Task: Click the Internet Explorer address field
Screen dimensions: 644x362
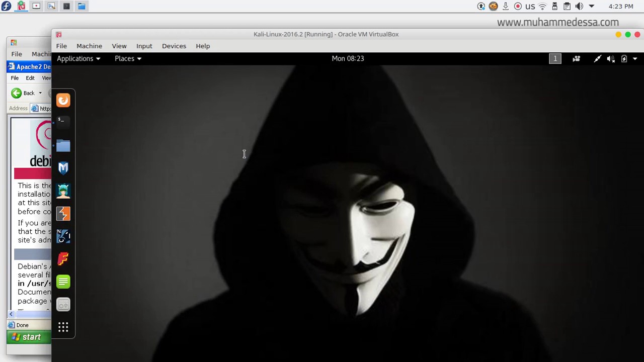Action: 41,108
